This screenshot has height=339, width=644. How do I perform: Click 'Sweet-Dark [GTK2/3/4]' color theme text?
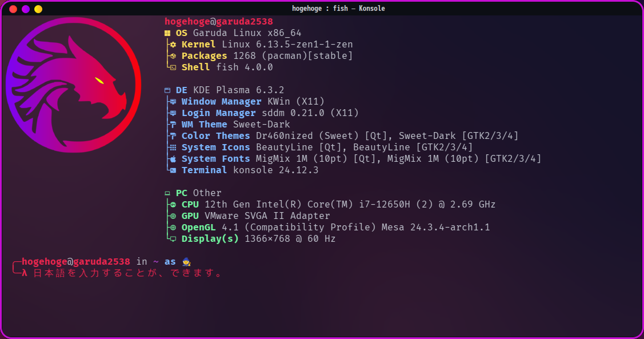tap(458, 135)
